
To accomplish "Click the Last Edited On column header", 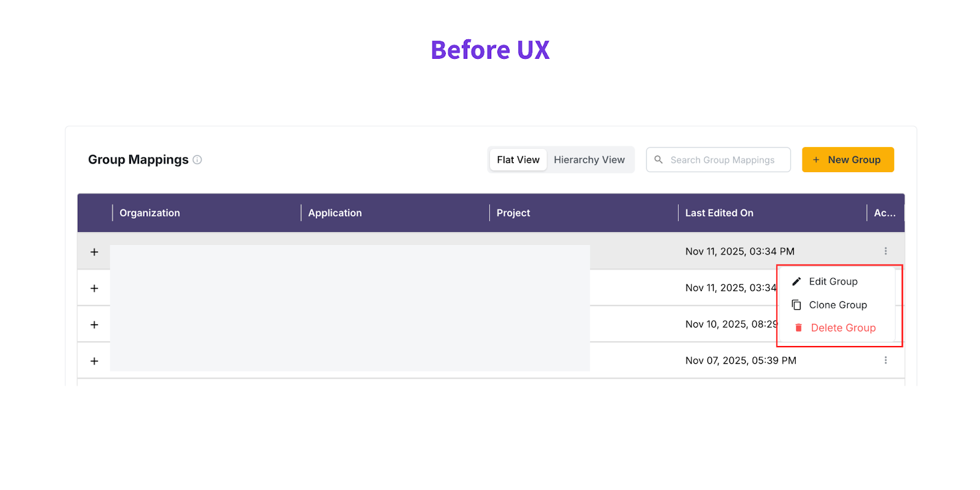I will (x=719, y=213).
